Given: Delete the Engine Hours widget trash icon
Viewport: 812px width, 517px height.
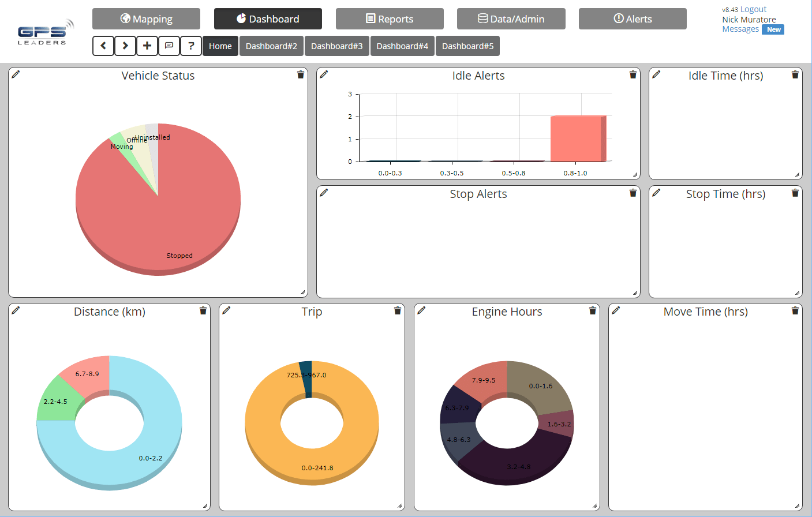Looking at the screenshot, I should point(592,310).
